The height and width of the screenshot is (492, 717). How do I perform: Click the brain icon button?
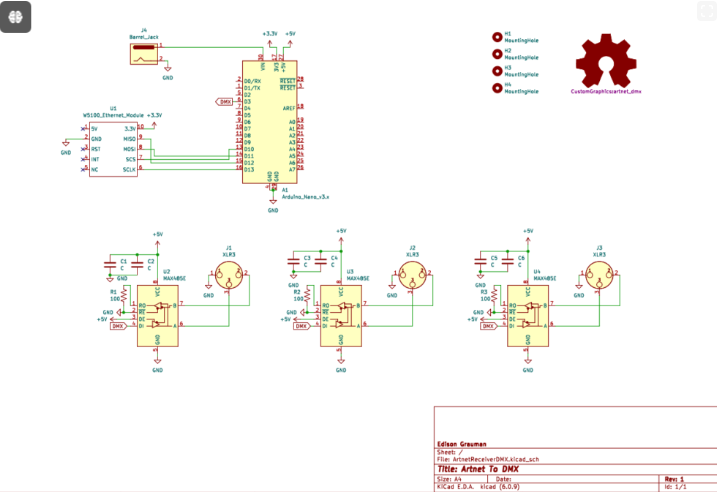16,17
